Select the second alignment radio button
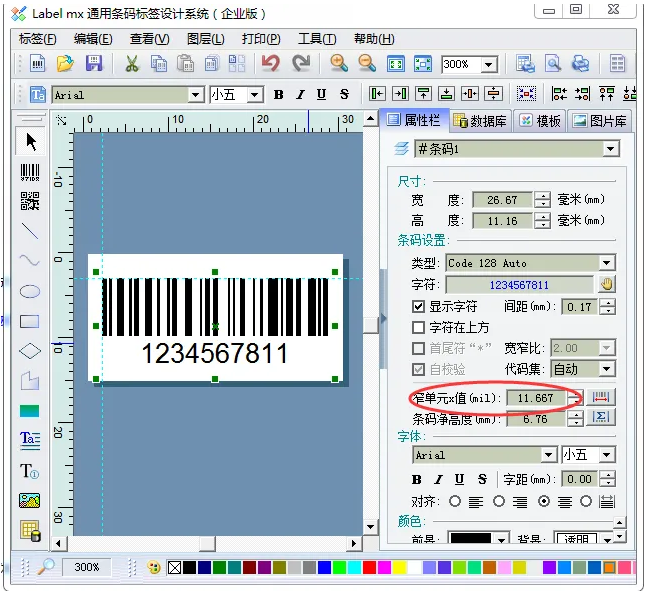The width and height of the screenshot is (649, 600). click(499, 501)
